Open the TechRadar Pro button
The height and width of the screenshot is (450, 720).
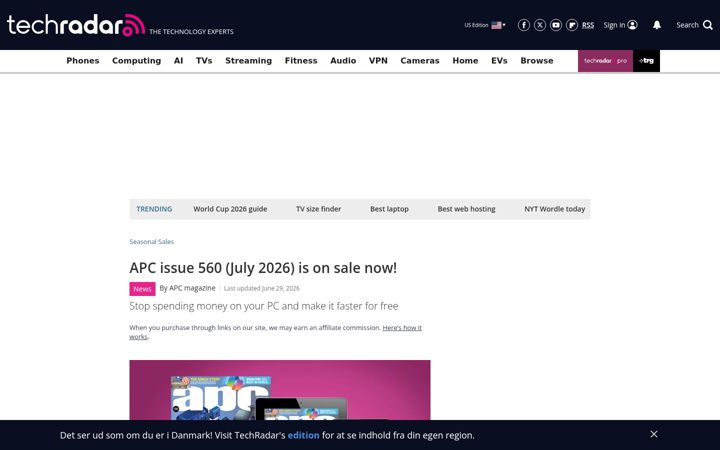[x=605, y=61]
